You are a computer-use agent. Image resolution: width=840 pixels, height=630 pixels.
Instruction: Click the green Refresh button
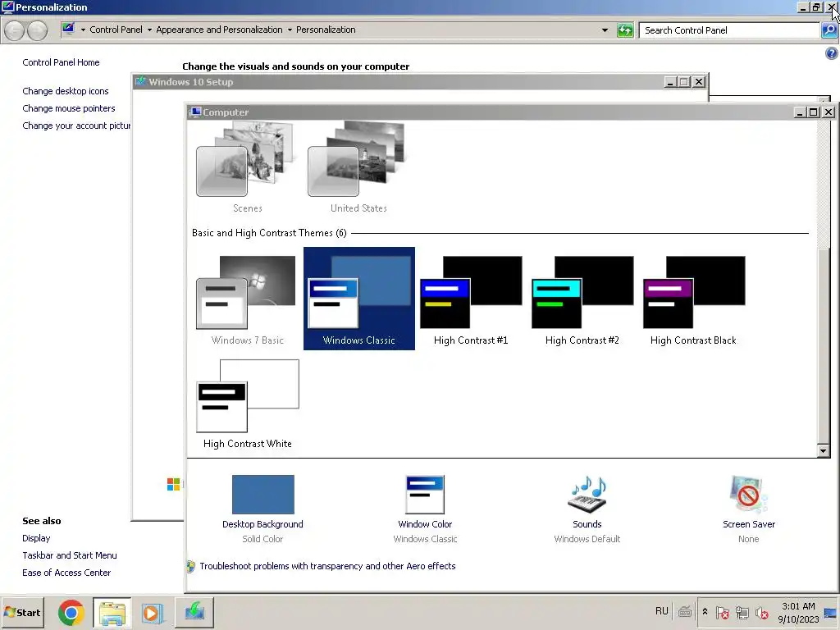625,30
